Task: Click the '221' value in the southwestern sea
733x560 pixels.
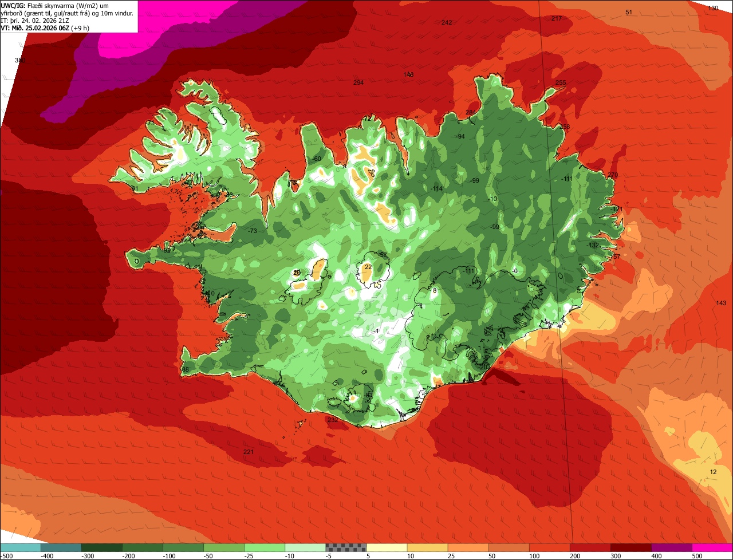Action: pyautogui.click(x=249, y=452)
